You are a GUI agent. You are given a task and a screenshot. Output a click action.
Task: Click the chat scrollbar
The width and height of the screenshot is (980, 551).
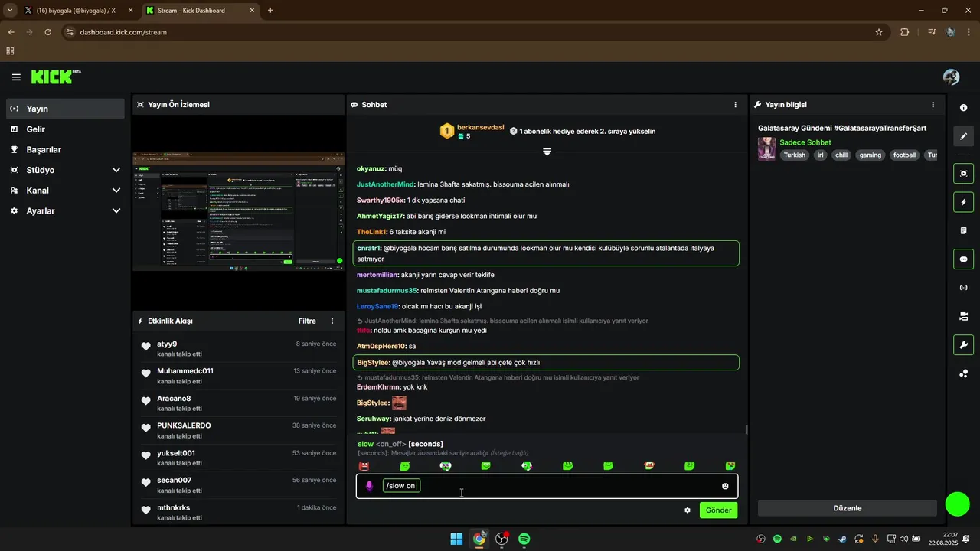click(x=746, y=430)
